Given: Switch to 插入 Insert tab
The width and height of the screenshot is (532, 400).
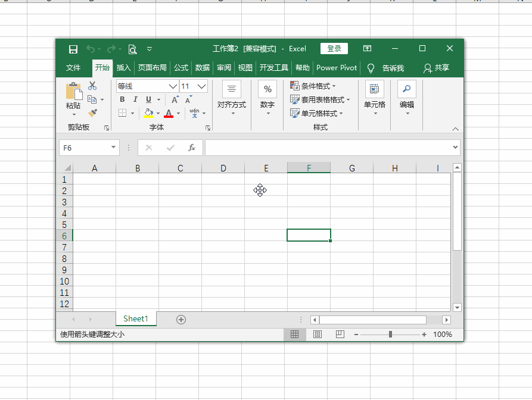Looking at the screenshot, I should tap(123, 68).
